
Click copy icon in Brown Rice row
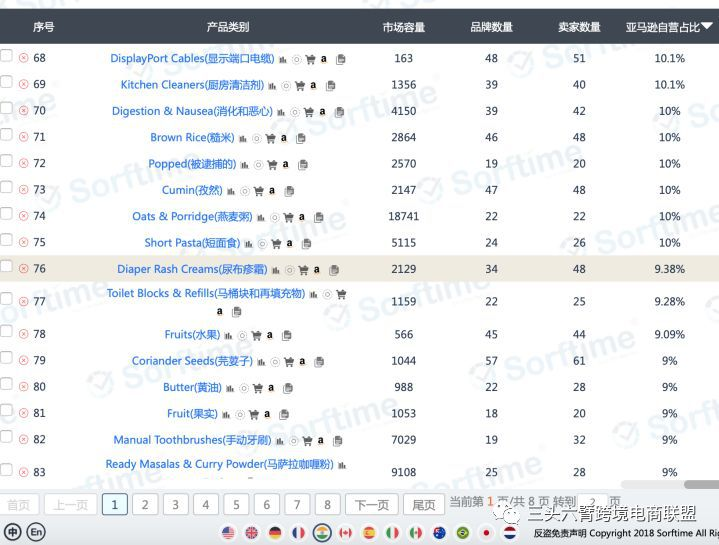[x=301, y=138]
